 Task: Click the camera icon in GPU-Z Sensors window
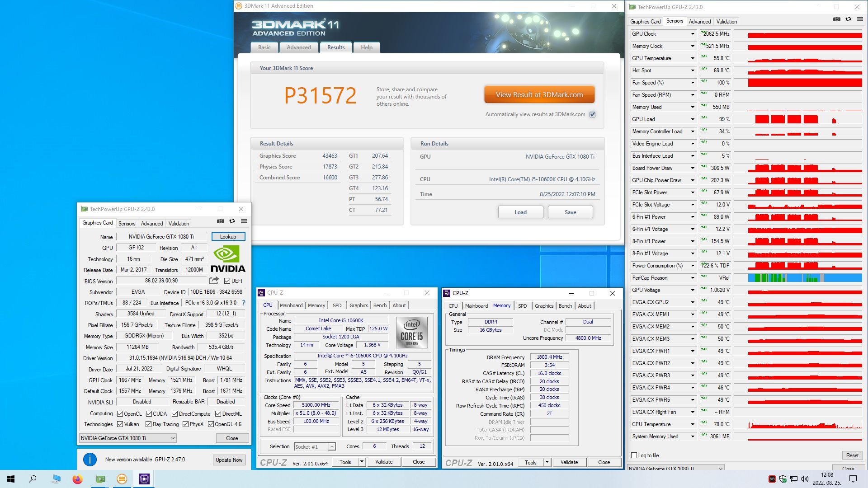point(836,19)
